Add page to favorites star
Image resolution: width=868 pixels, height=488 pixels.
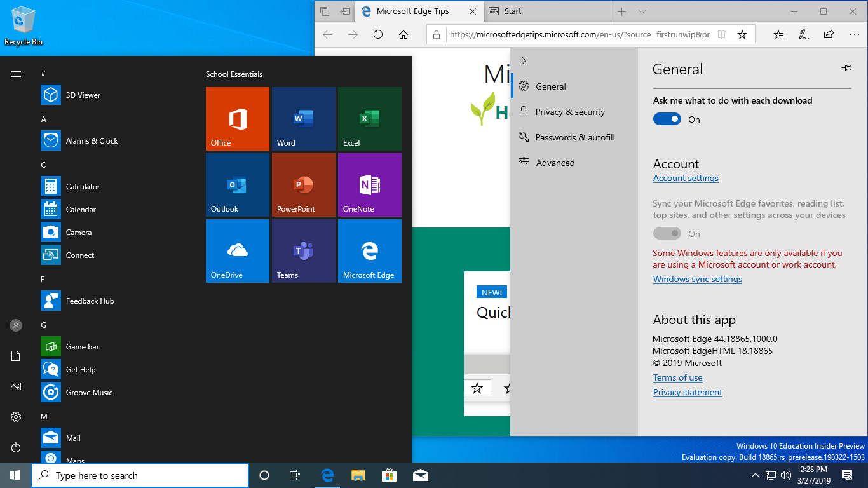pos(742,35)
